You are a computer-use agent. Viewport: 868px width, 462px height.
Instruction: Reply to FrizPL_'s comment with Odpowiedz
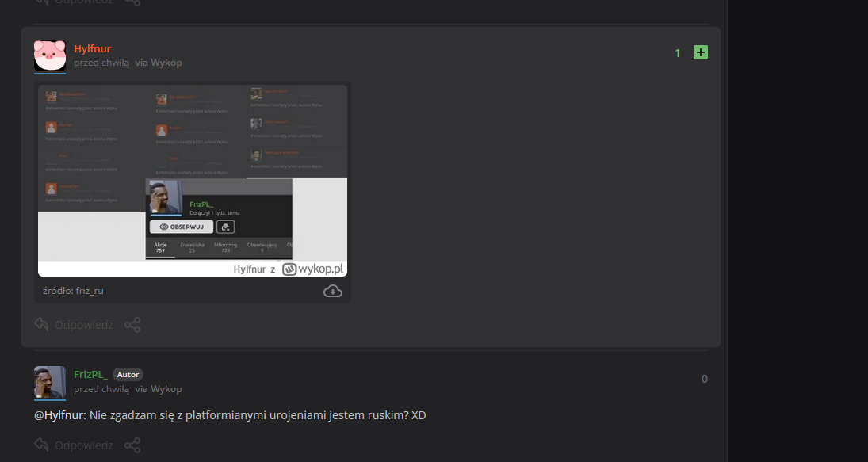(74, 445)
